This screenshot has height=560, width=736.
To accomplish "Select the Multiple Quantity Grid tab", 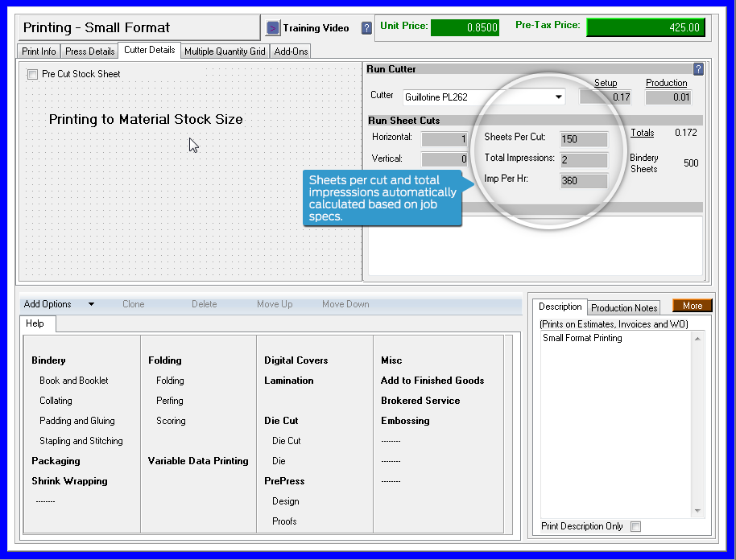I will [225, 50].
